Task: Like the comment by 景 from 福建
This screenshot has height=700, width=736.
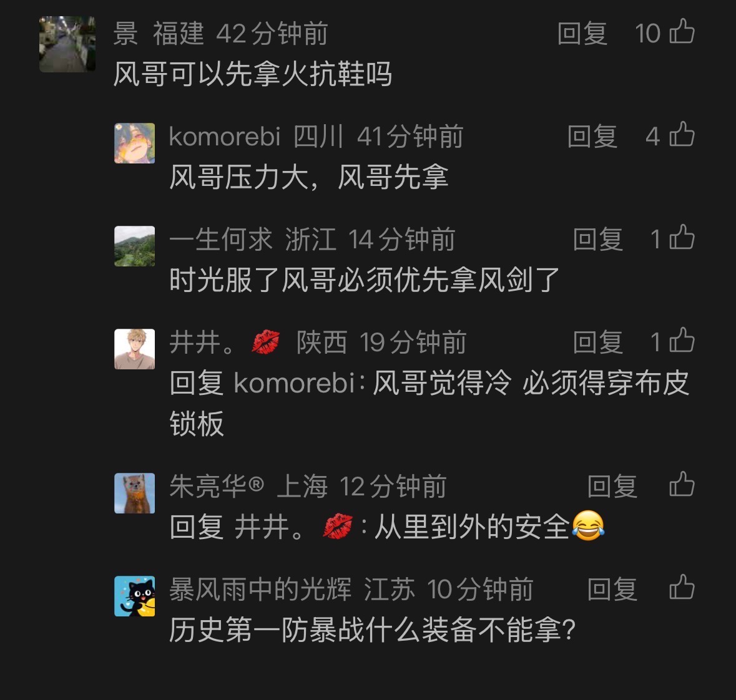Action: point(682,31)
